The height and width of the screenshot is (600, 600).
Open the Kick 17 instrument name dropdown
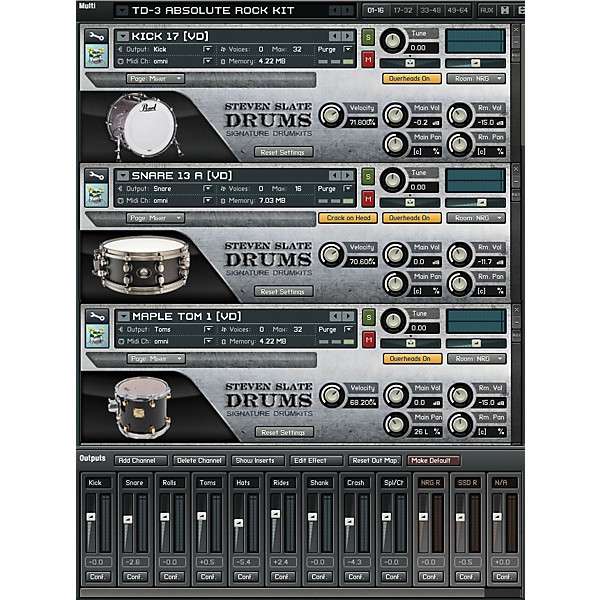pyautogui.click(x=122, y=36)
